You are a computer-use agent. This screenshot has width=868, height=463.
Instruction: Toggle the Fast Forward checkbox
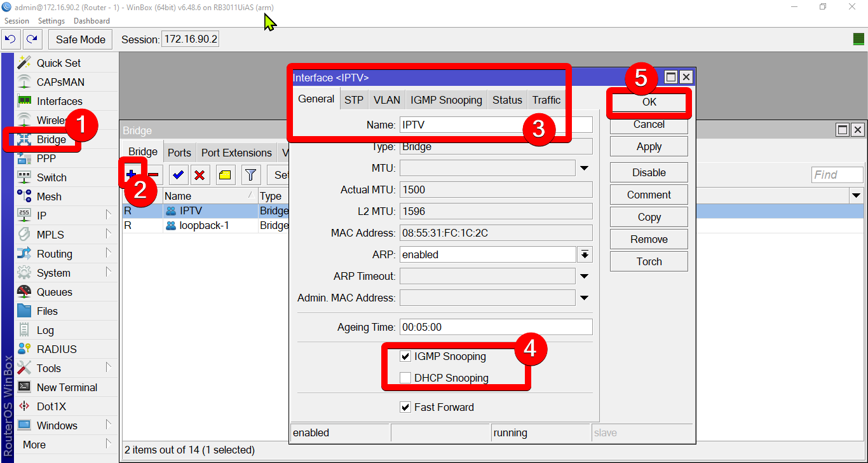[x=405, y=407]
